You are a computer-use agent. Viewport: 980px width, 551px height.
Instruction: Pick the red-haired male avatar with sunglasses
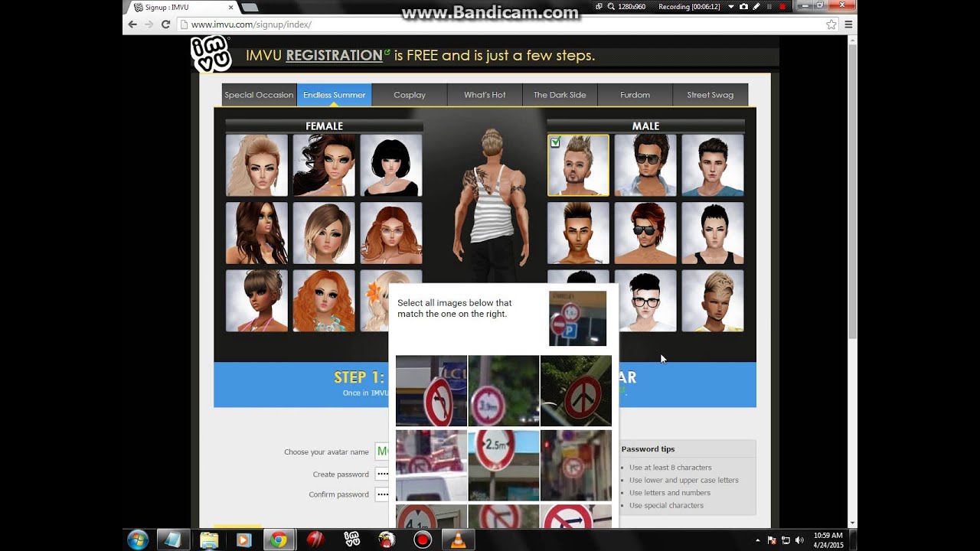click(645, 233)
